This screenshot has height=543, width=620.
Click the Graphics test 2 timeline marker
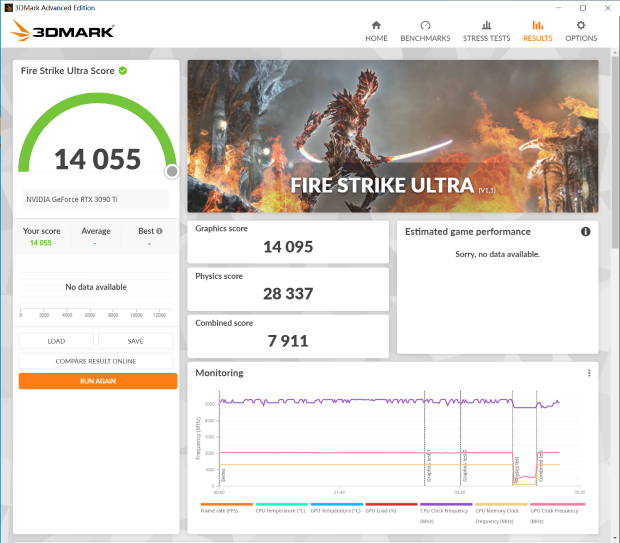465,466
